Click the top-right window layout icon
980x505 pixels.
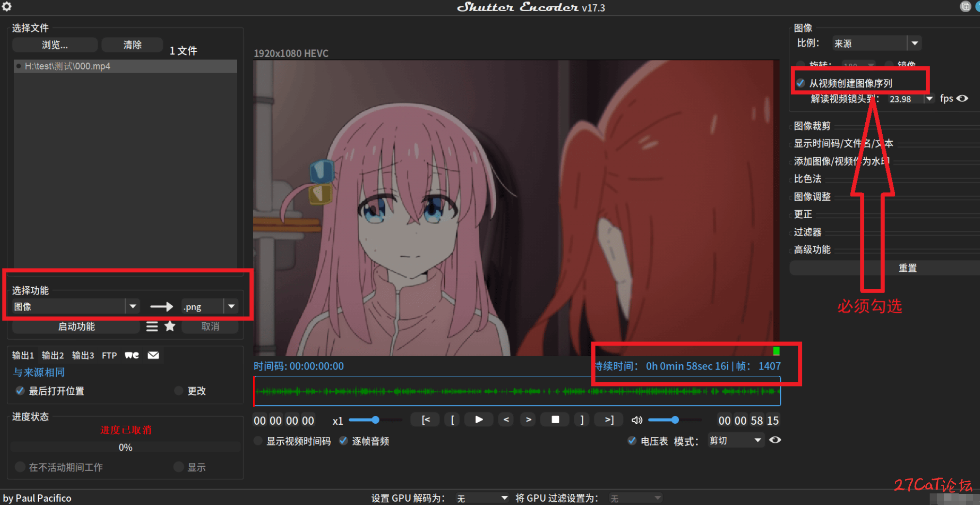965,6
